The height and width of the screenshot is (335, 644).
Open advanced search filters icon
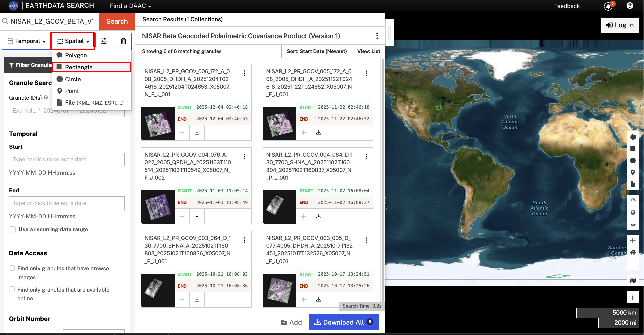pyautogui.click(x=104, y=41)
